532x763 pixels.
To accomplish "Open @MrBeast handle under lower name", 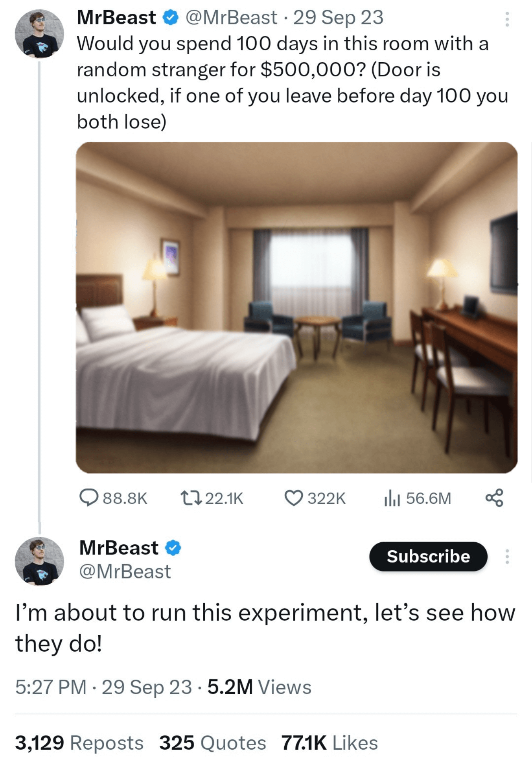I will coord(125,571).
